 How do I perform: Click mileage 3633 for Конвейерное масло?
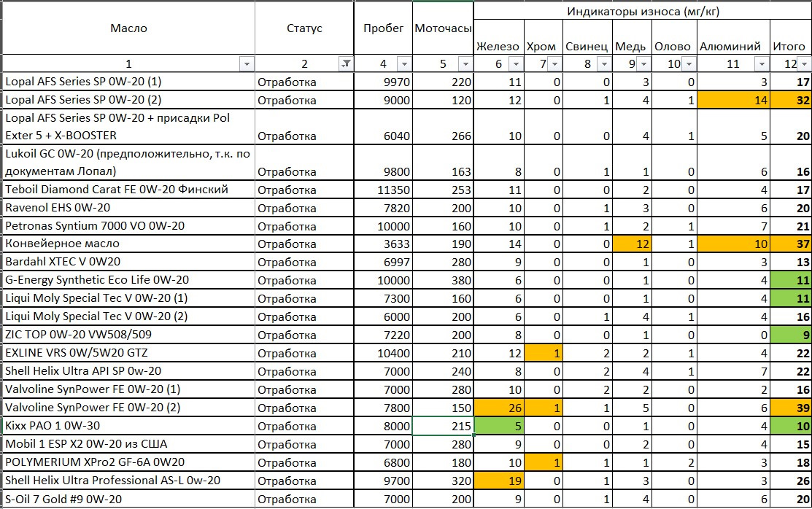tap(383, 244)
